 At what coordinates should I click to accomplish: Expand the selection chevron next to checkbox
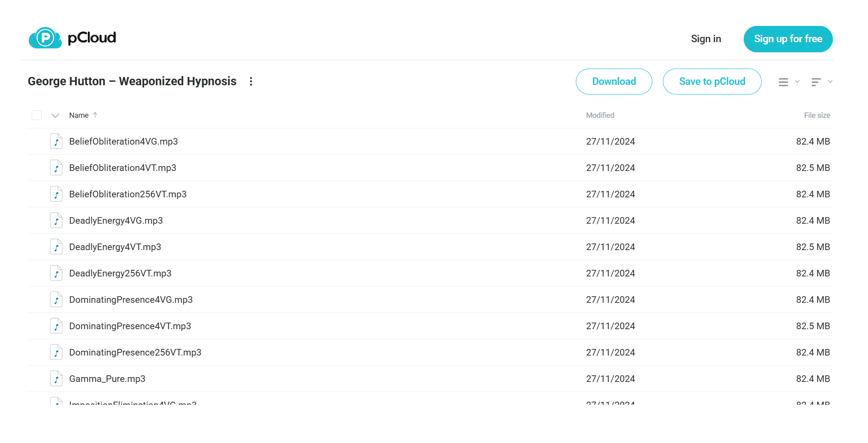pyautogui.click(x=55, y=116)
